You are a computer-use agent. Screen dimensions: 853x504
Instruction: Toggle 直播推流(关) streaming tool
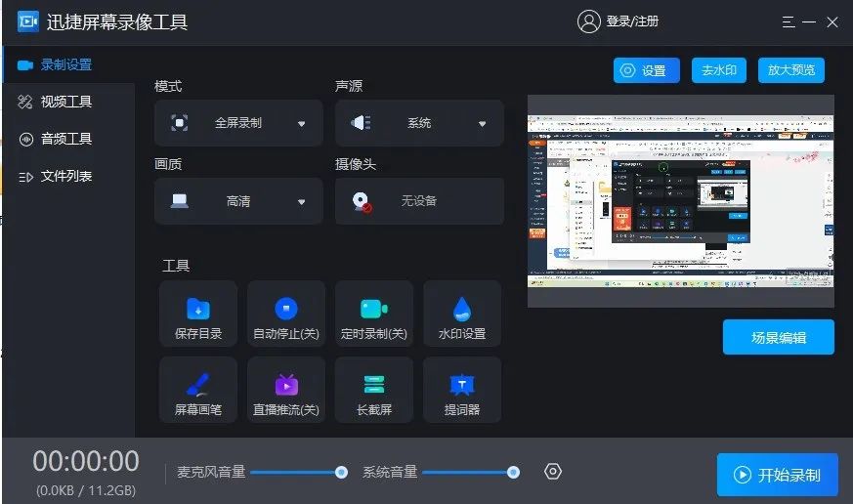click(x=286, y=390)
